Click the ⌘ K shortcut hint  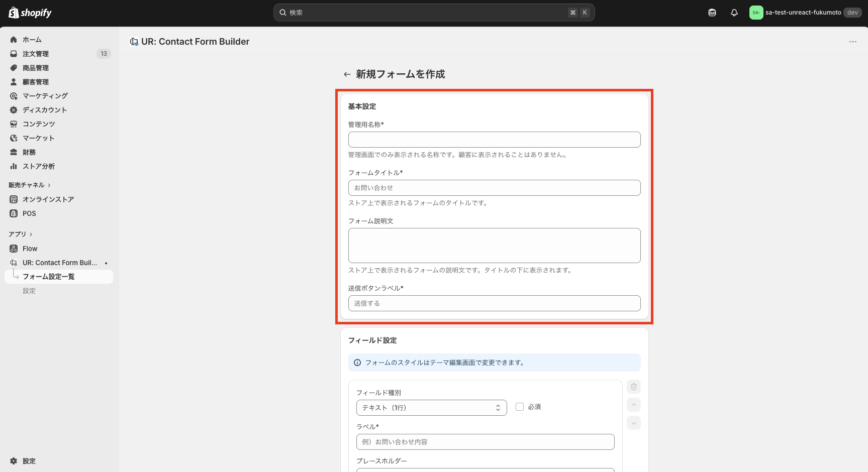point(578,13)
